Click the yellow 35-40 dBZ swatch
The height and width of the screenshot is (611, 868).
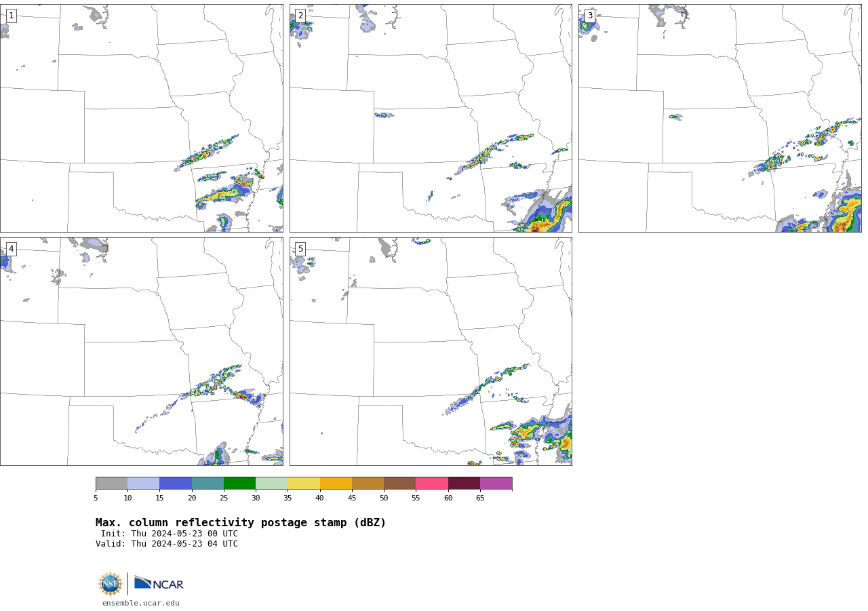point(304,483)
